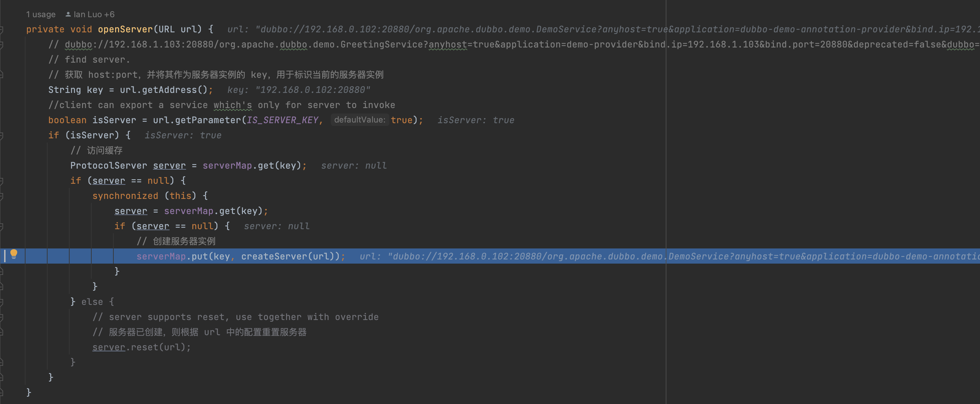Screen dimensions: 980x404
Task: Open the '1 usage' inlay hint
Action: [41, 14]
